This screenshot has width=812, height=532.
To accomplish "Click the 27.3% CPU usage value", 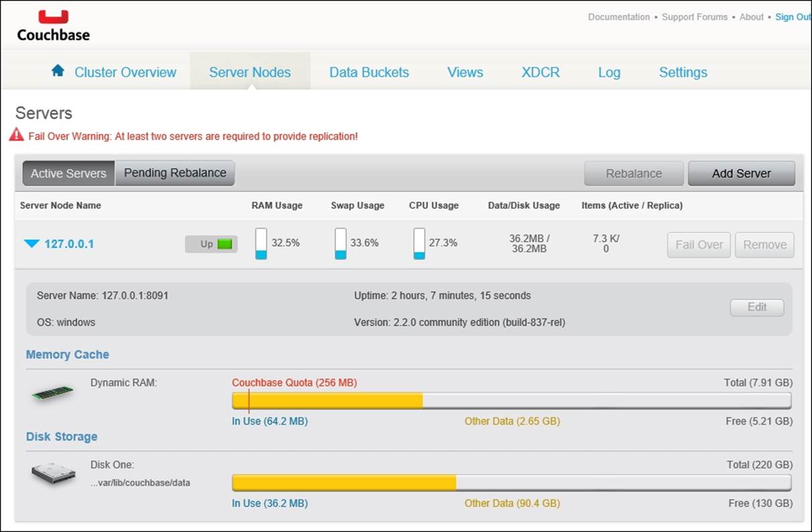I will click(x=444, y=243).
